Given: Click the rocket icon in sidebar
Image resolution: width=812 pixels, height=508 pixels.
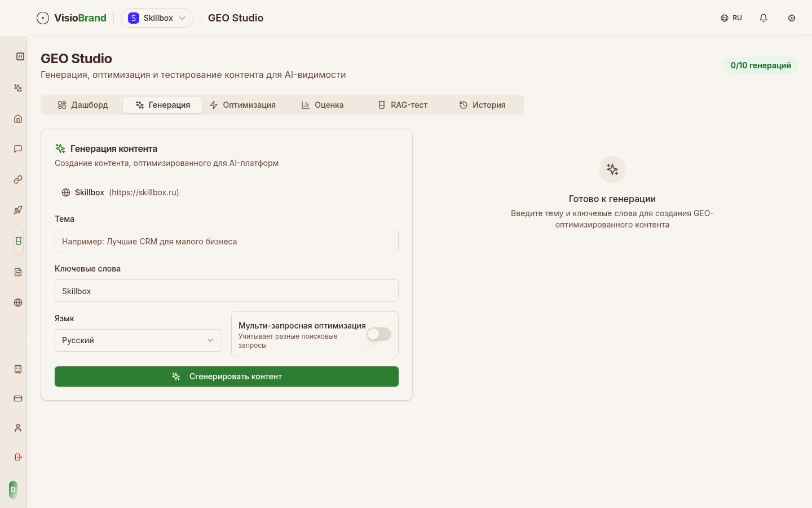Looking at the screenshot, I should 18,210.
